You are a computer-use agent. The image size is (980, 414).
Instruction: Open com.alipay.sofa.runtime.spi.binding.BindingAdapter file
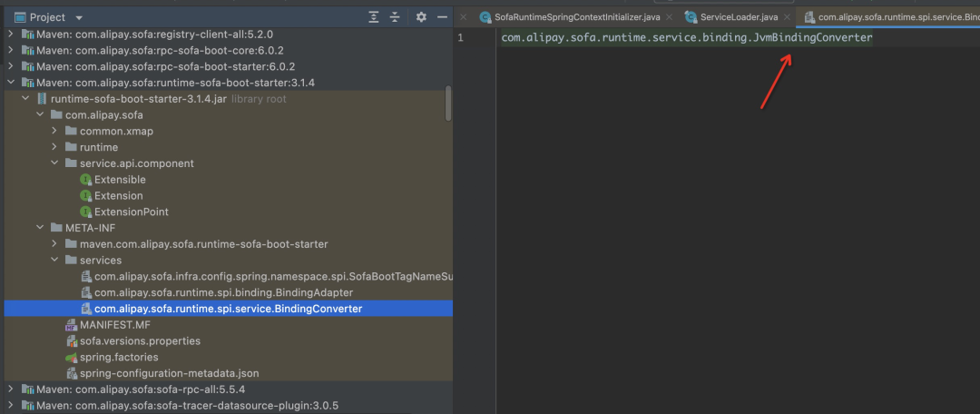224,292
